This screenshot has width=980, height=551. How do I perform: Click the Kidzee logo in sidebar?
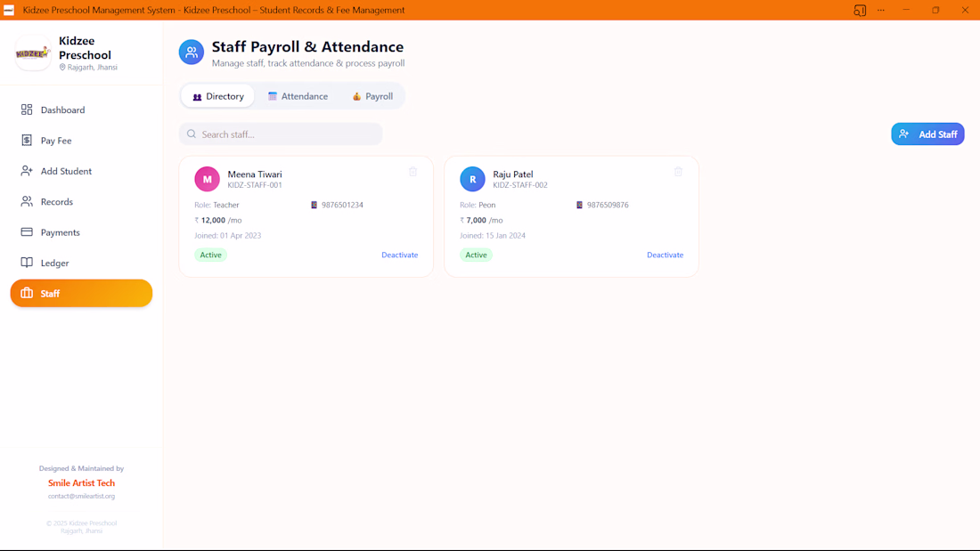[x=32, y=53]
